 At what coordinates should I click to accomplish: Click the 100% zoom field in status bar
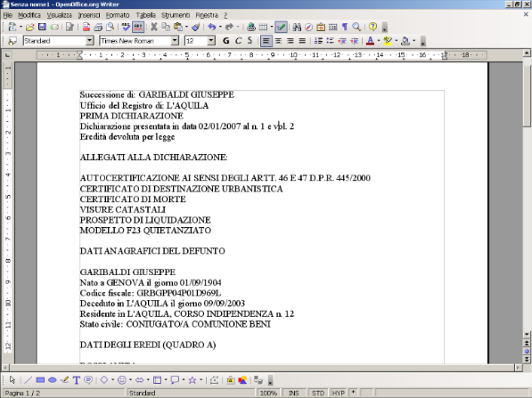pyautogui.click(x=268, y=393)
